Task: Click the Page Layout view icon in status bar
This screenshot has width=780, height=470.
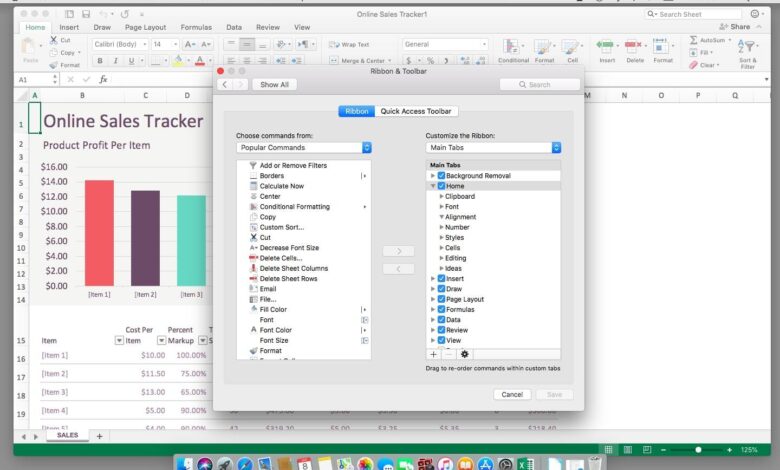Action: pyautogui.click(x=628, y=450)
